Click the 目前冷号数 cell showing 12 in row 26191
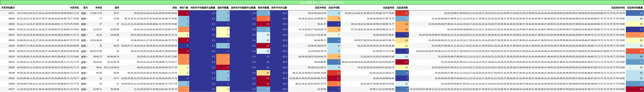This screenshot has width=644, height=92. pos(334,78)
